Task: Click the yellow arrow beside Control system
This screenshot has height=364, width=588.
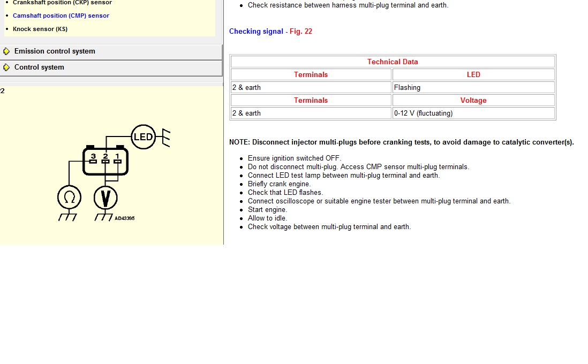Action: [x=6, y=67]
